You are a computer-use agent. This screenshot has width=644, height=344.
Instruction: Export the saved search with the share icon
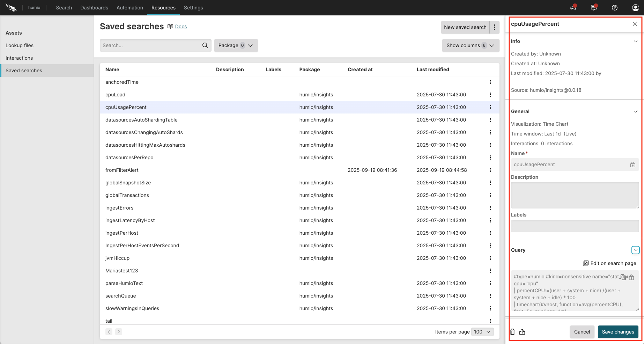(522, 332)
